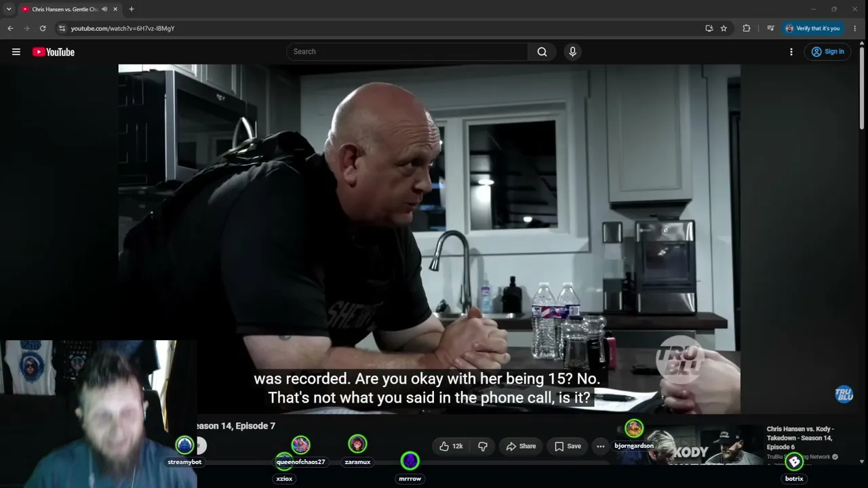Click the queenofchaos27 avatar

[x=300, y=445]
